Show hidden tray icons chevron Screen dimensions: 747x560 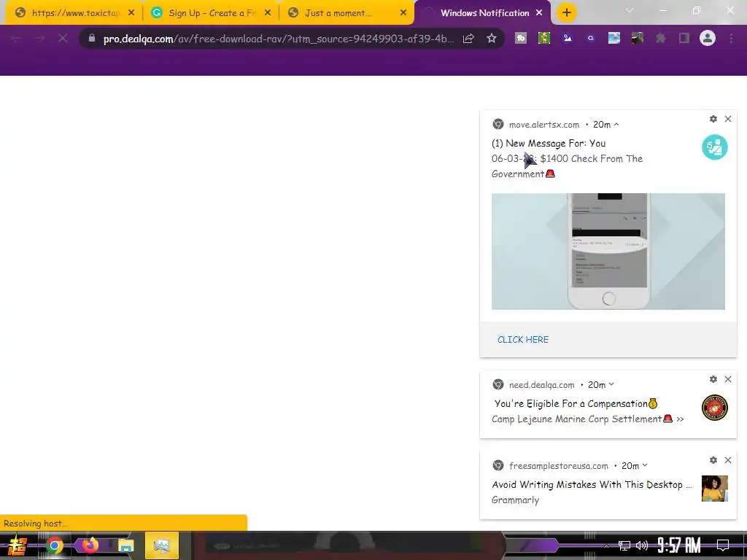(606, 545)
